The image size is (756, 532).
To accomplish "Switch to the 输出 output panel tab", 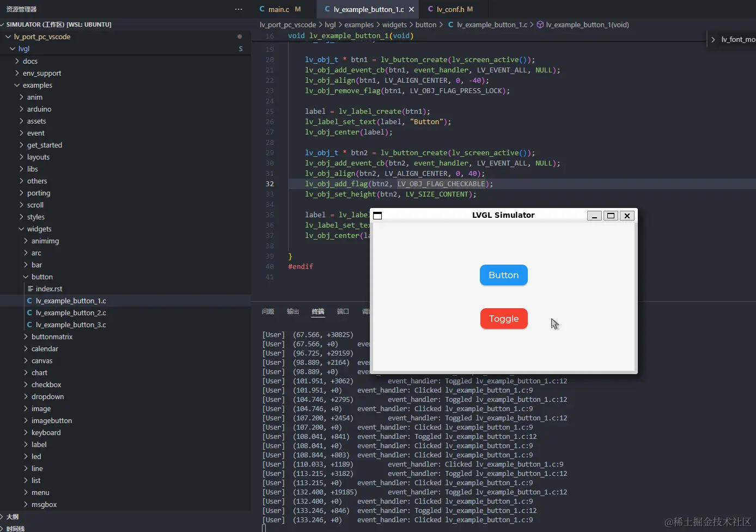I will (x=293, y=311).
